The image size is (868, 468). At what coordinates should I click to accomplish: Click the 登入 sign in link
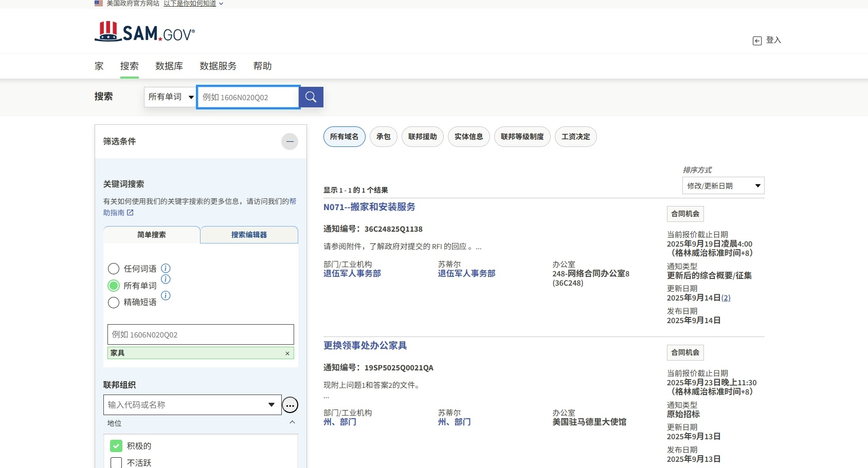tap(773, 40)
